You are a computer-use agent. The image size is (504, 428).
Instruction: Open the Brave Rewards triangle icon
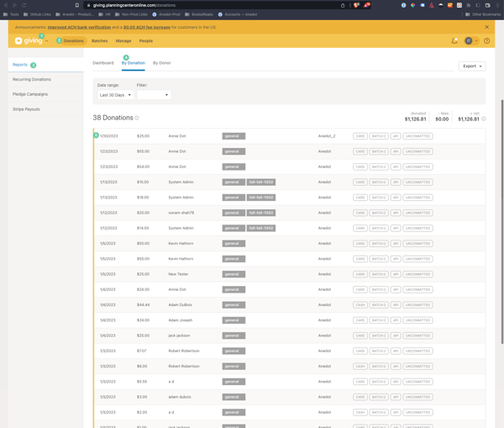click(x=366, y=5)
